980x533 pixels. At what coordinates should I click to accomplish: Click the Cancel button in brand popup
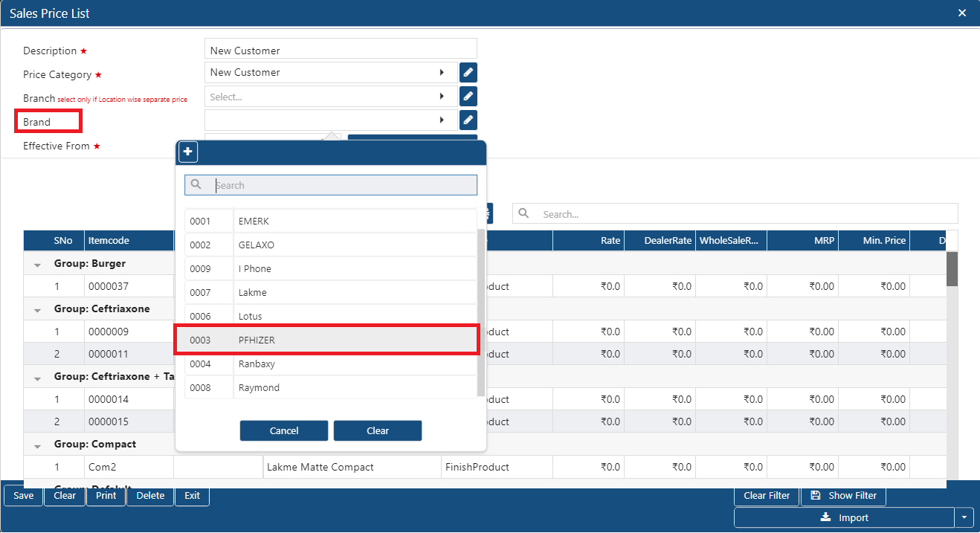[x=284, y=430]
